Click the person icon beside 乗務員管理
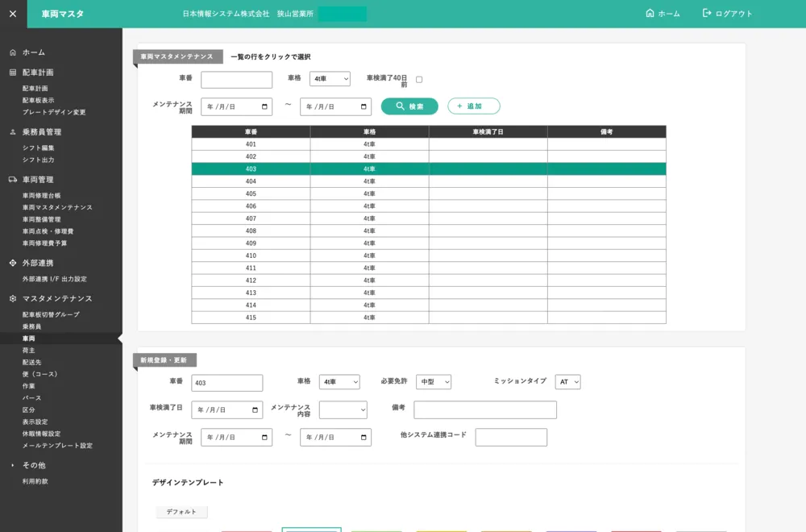The image size is (806, 532). (x=13, y=132)
